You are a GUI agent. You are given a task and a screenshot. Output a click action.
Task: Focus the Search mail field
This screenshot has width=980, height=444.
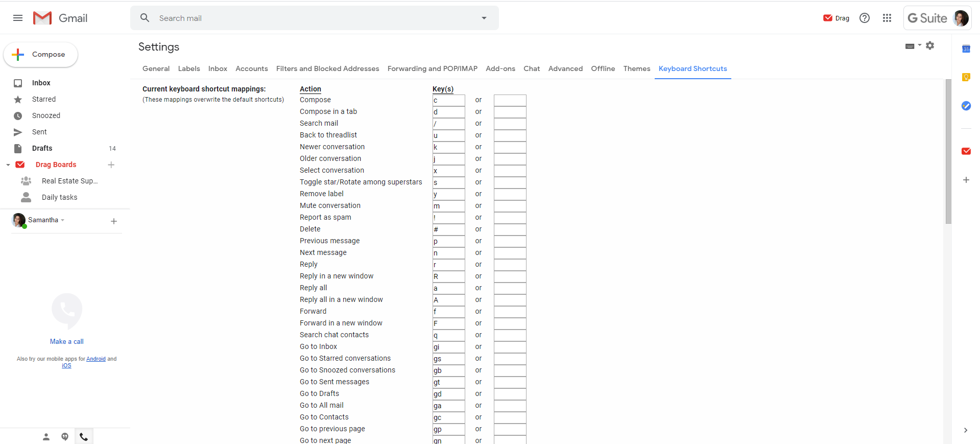pos(314,18)
